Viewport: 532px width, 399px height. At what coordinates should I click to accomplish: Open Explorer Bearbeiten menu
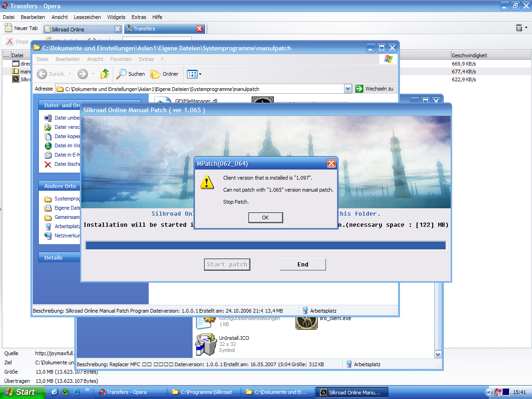[67, 59]
